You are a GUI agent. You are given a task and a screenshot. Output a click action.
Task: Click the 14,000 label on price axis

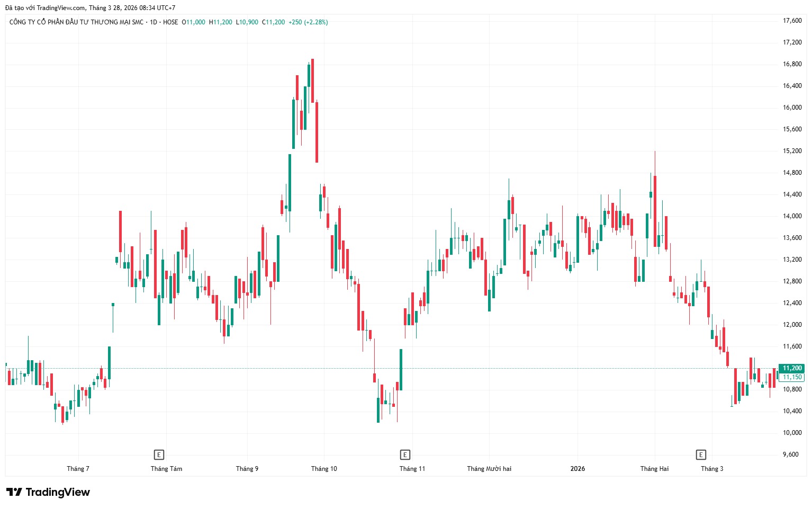tap(792, 216)
